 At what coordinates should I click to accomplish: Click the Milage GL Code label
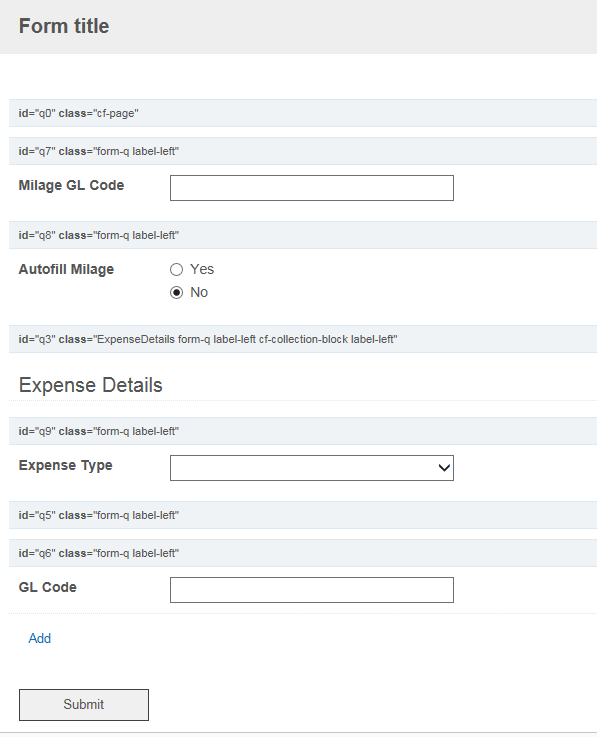coord(71,185)
